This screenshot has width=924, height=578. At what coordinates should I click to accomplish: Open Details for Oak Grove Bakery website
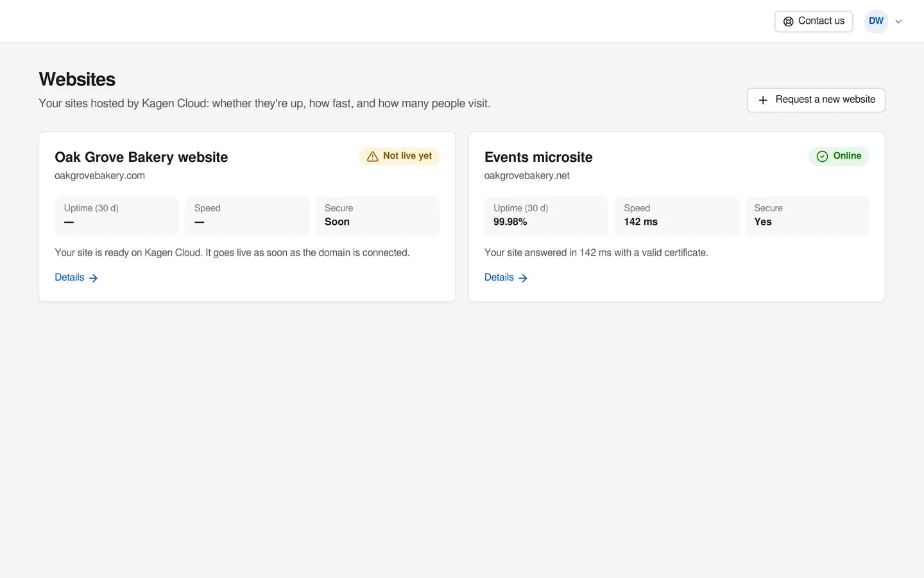76,277
